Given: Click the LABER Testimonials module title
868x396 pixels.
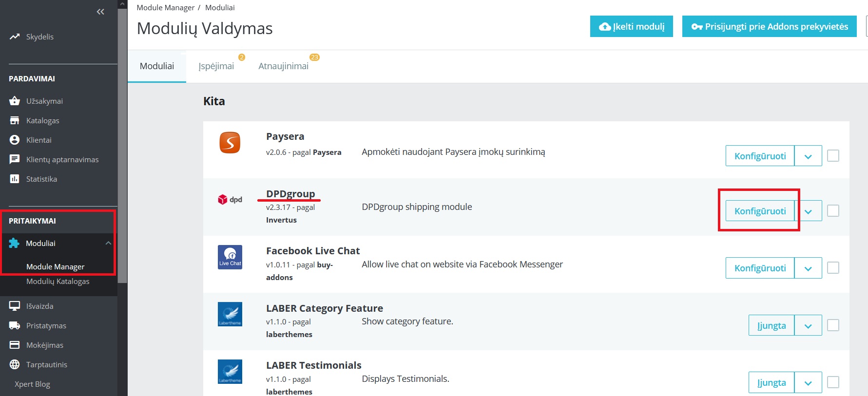Looking at the screenshot, I should (314, 365).
